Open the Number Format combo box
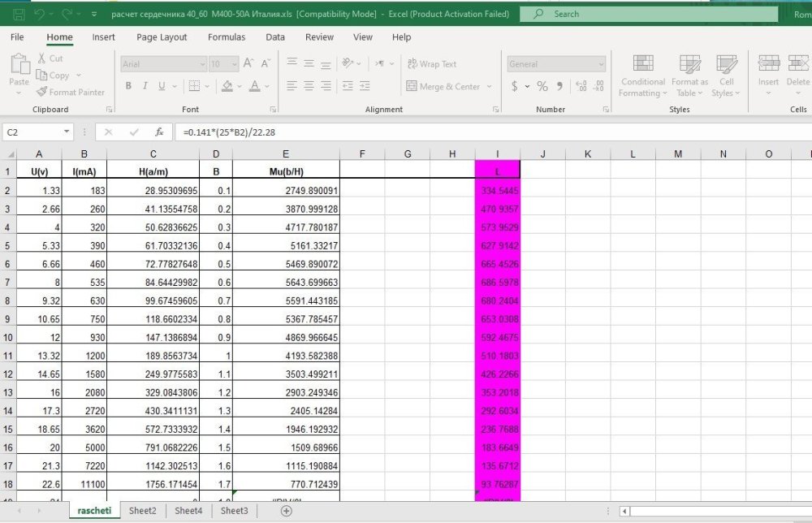 pos(555,63)
